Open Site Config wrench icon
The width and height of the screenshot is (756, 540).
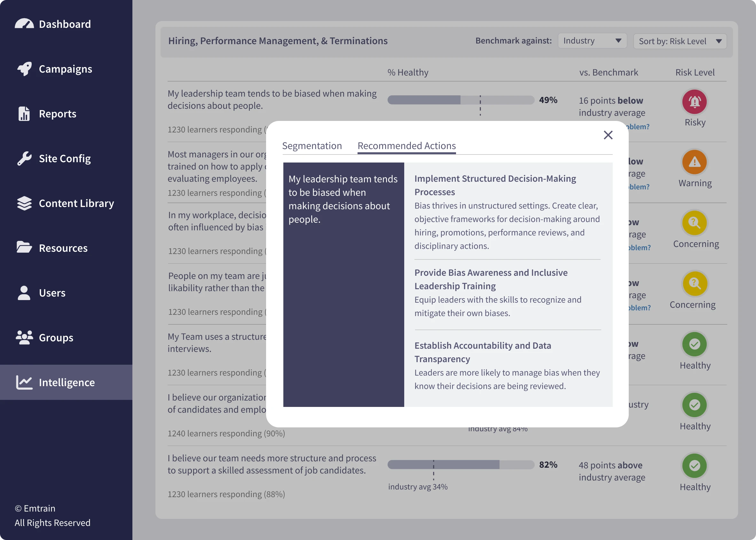pyautogui.click(x=24, y=159)
